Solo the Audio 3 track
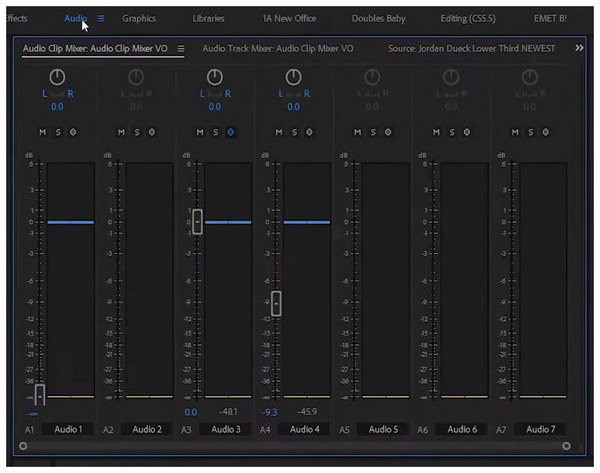 [x=216, y=132]
